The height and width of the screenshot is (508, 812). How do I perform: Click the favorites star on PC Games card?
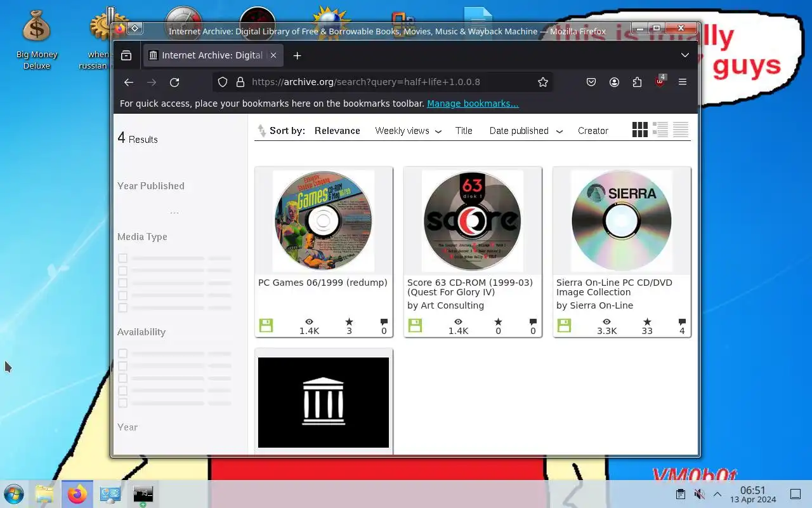[349, 322]
